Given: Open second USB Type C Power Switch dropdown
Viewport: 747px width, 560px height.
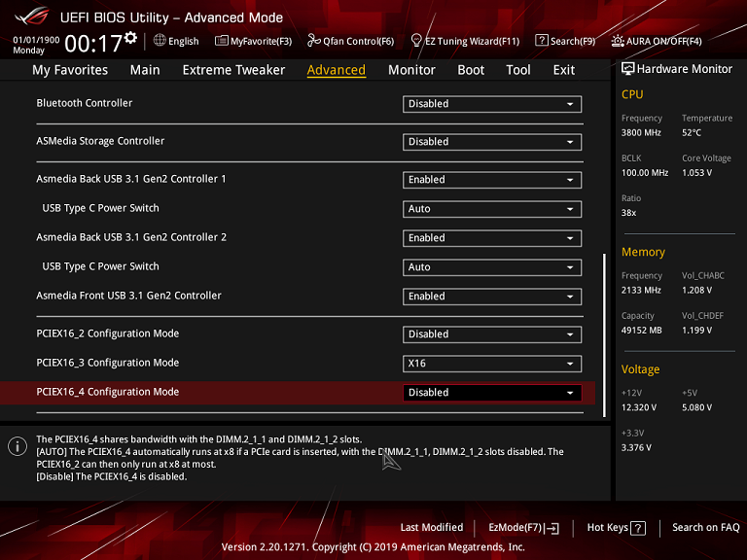Looking at the screenshot, I should [491, 267].
